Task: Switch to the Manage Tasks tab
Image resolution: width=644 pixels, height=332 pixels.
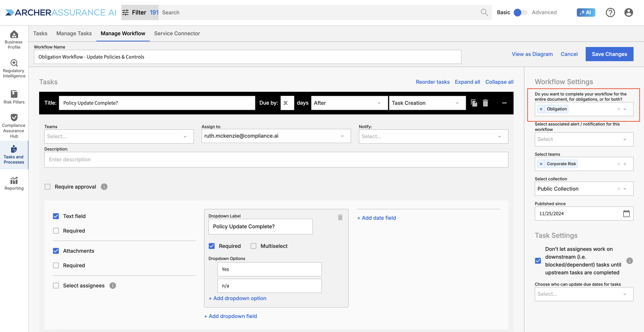Action: pyautogui.click(x=74, y=33)
